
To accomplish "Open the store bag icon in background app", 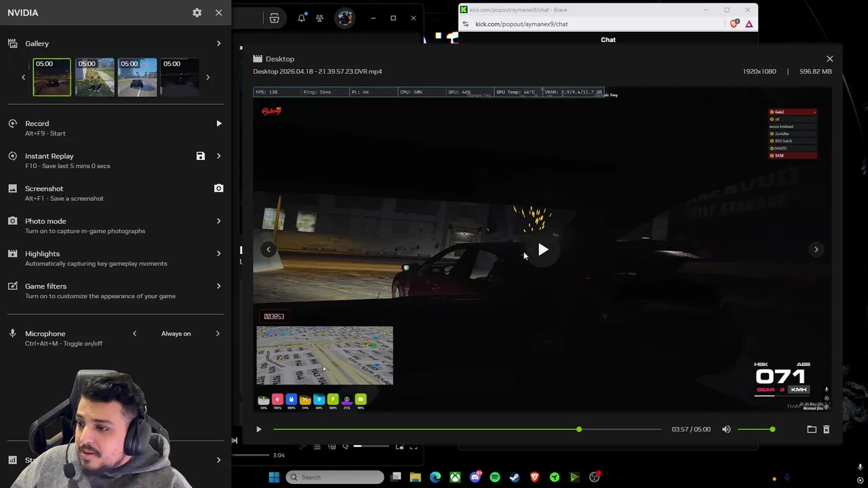I will 274,18.
